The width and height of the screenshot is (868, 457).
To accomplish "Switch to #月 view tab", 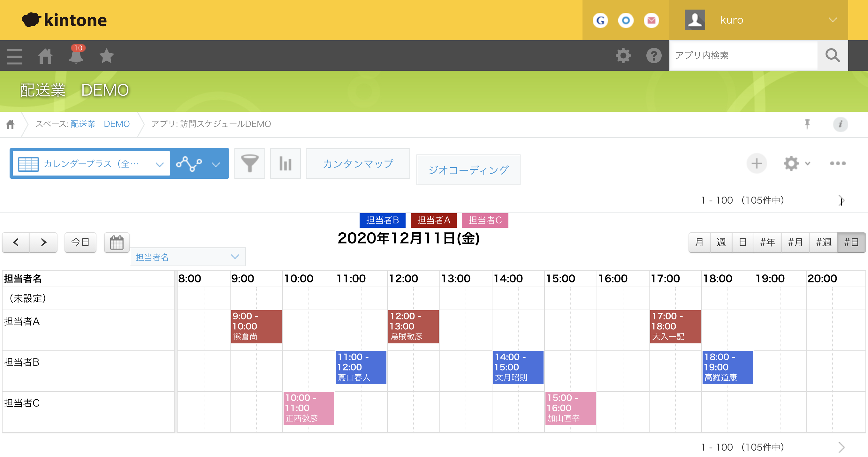I will 795,243.
